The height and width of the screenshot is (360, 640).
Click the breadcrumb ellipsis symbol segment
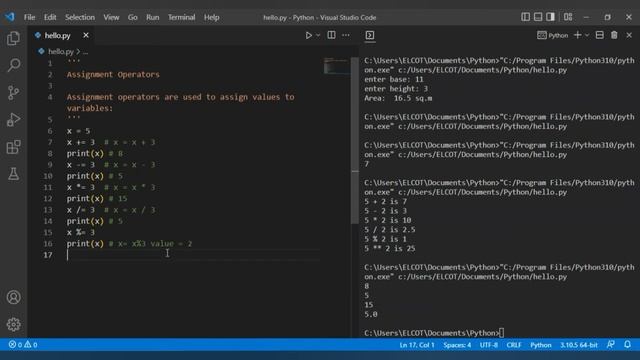pos(85,52)
